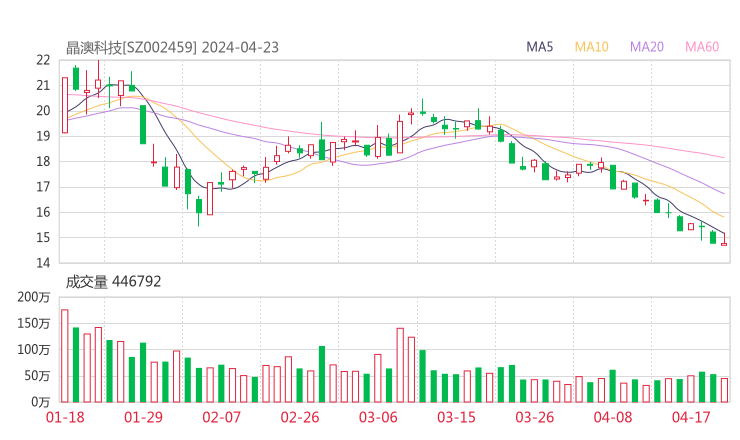
Task: Click the 04-17 date axis label
Action: [691, 417]
